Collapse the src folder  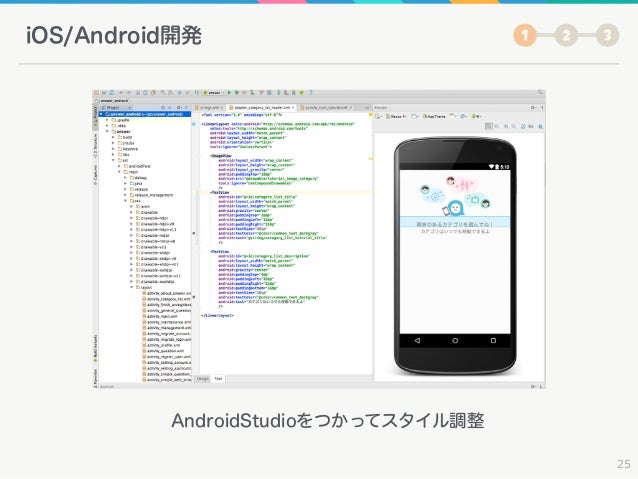114,160
